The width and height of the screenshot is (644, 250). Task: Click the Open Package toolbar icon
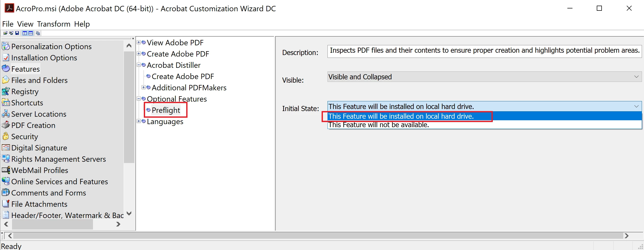5,33
